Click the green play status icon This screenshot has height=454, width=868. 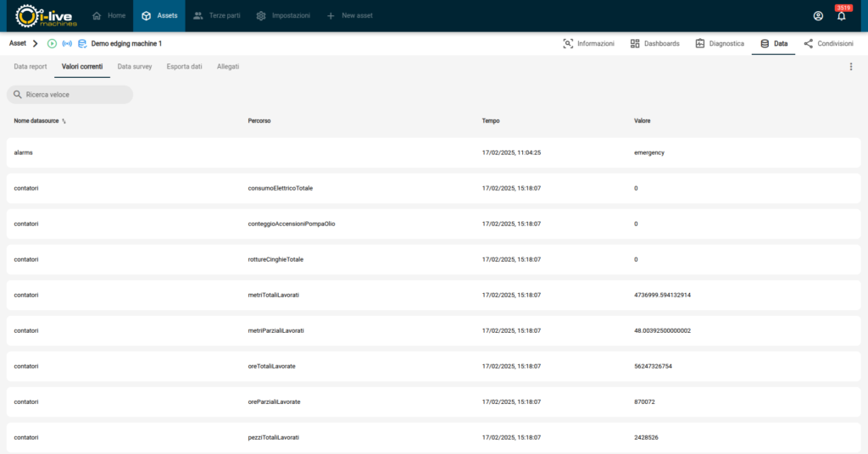click(x=52, y=43)
